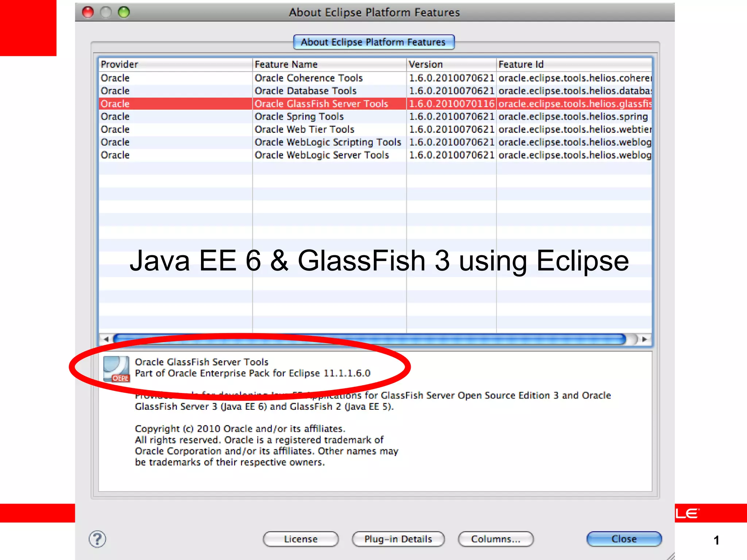Image resolution: width=747 pixels, height=560 pixels.
Task: Click the yellow minimize window button
Action: [x=106, y=12]
